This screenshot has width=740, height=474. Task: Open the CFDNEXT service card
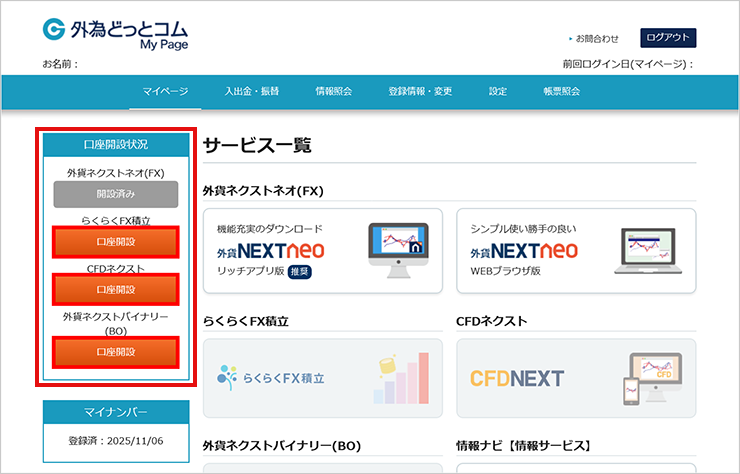(x=576, y=378)
